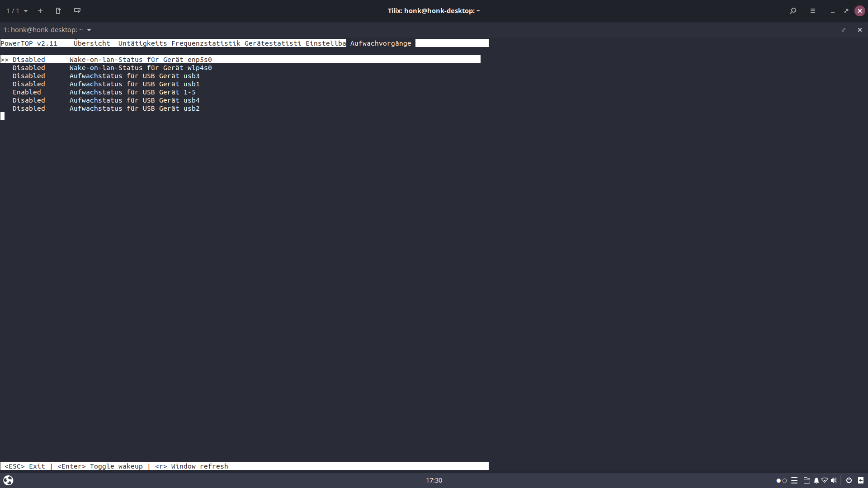Switch to the second workspace dot
Screen dimensions: 868x488
pos(785,481)
